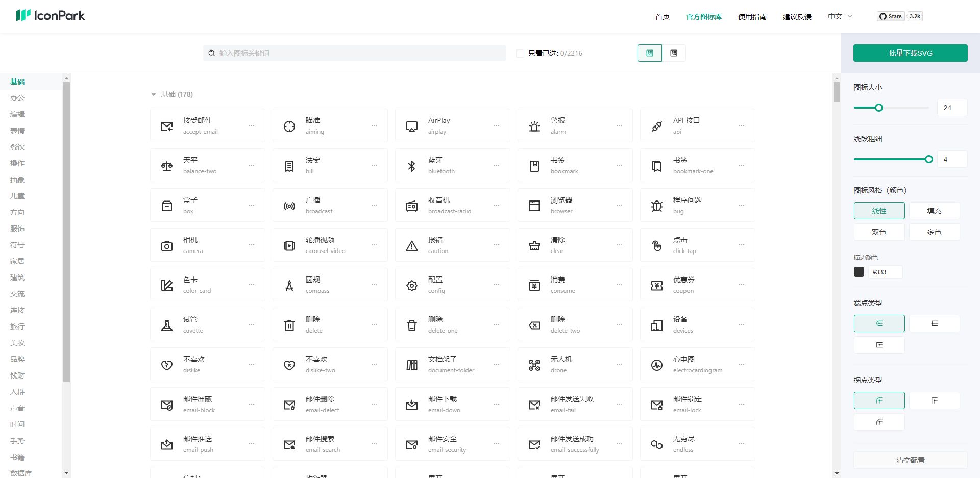This screenshot has height=478, width=980.
Task: Click the accept-email icon
Action: pyautogui.click(x=167, y=126)
